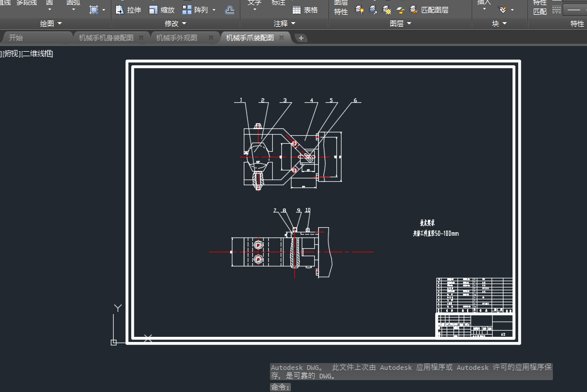Click part balloon number 10
Screen dimensions: 587x392
(x=307, y=210)
